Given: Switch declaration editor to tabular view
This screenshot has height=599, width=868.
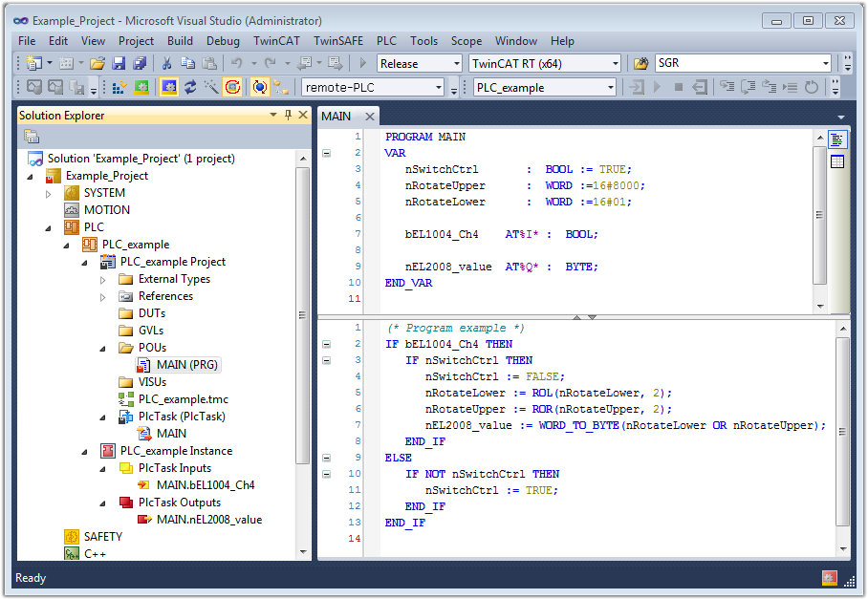Looking at the screenshot, I should [836, 161].
